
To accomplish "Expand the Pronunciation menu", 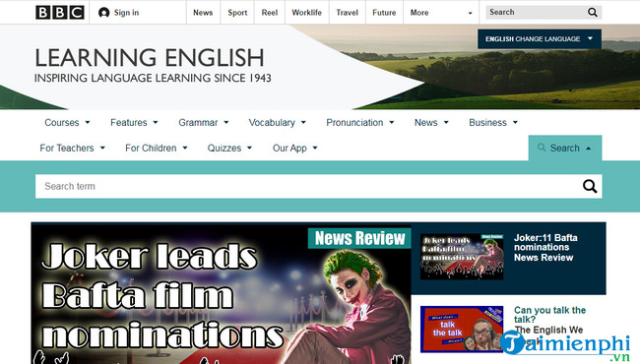I will pyautogui.click(x=360, y=123).
